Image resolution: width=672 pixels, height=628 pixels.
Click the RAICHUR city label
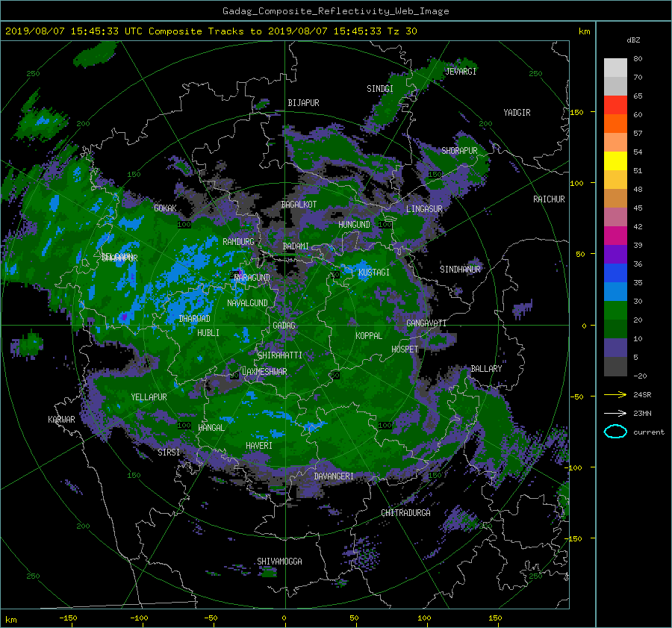[x=549, y=199]
